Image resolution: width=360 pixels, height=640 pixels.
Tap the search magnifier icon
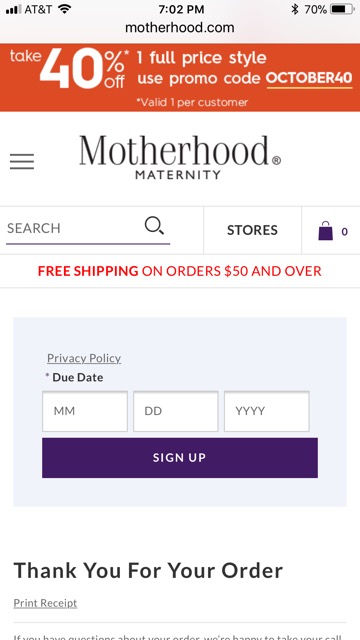(154, 226)
